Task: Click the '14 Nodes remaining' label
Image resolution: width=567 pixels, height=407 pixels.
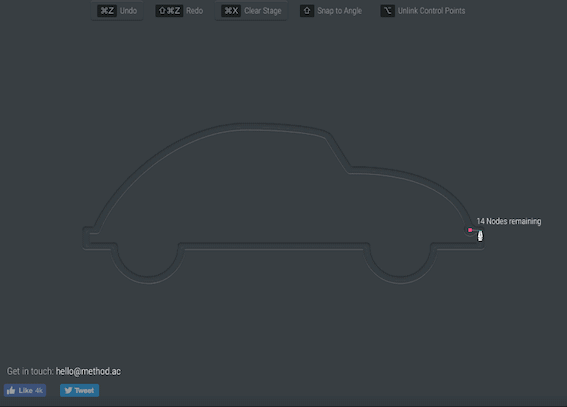Action: (x=509, y=221)
